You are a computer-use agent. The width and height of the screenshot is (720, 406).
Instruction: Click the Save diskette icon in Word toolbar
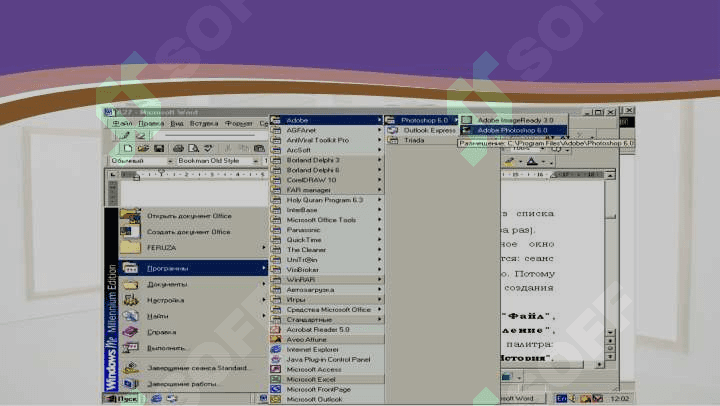[x=159, y=148]
